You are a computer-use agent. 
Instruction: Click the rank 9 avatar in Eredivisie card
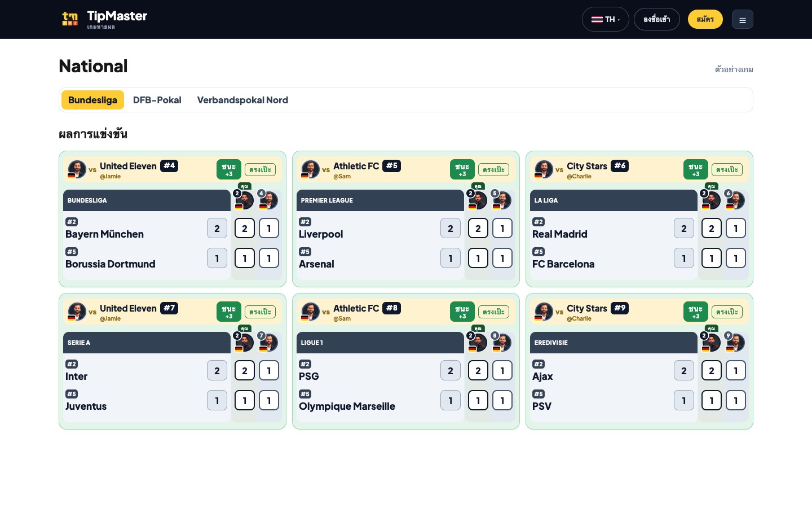click(735, 342)
